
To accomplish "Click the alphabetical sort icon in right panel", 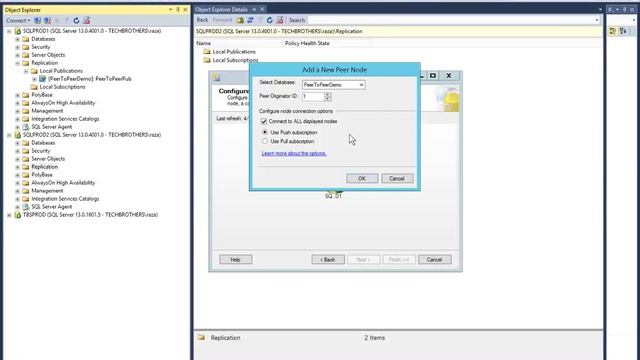I will [623, 31].
